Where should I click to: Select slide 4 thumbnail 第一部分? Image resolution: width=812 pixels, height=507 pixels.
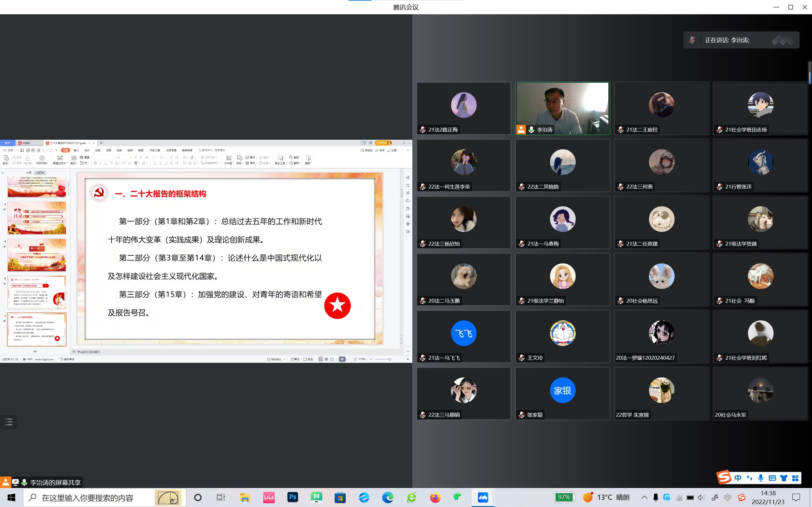(x=37, y=255)
